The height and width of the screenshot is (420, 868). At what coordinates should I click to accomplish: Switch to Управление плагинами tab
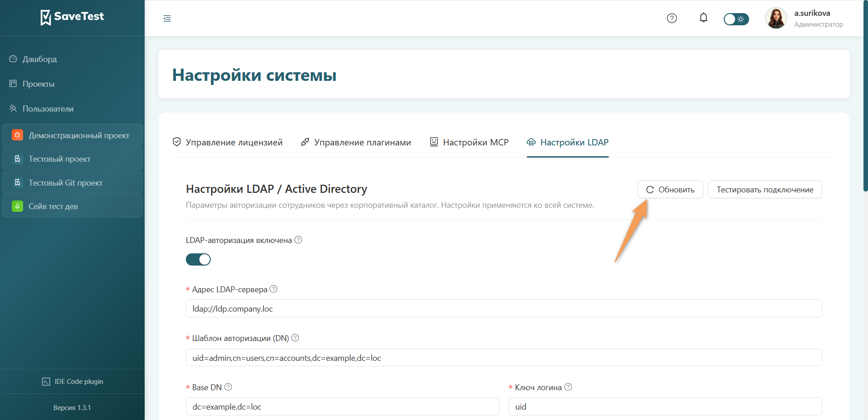(x=356, y=142)
